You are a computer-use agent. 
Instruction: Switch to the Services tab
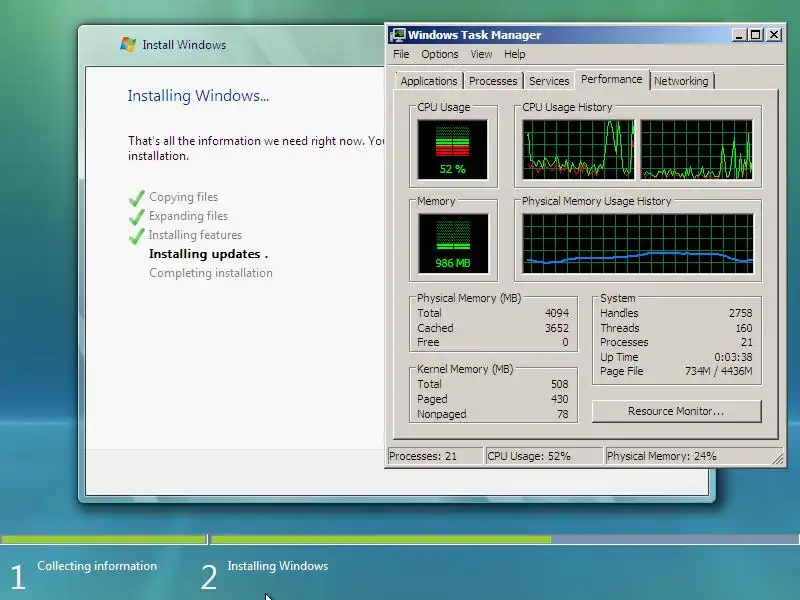(549, 81)
